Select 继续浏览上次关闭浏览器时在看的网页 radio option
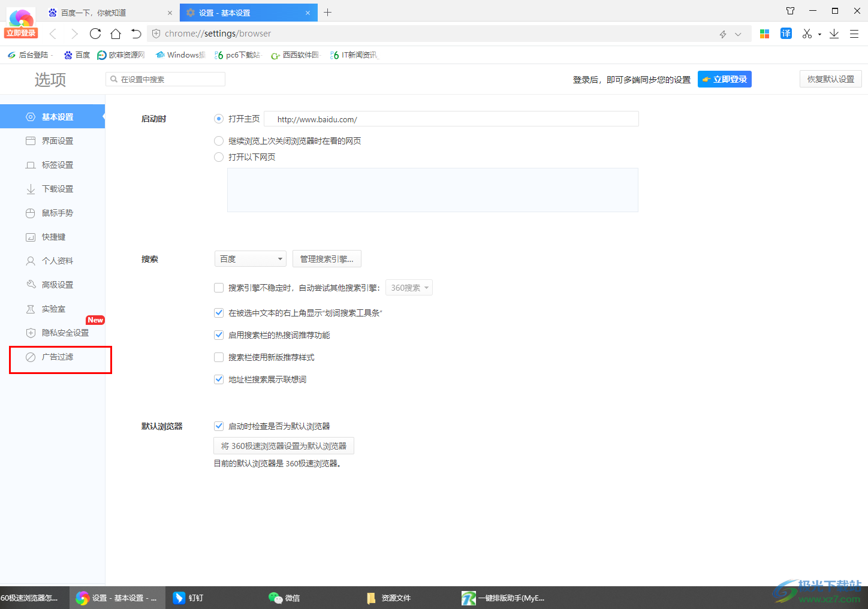Screen dimensions: 868x609 point(219,141)
